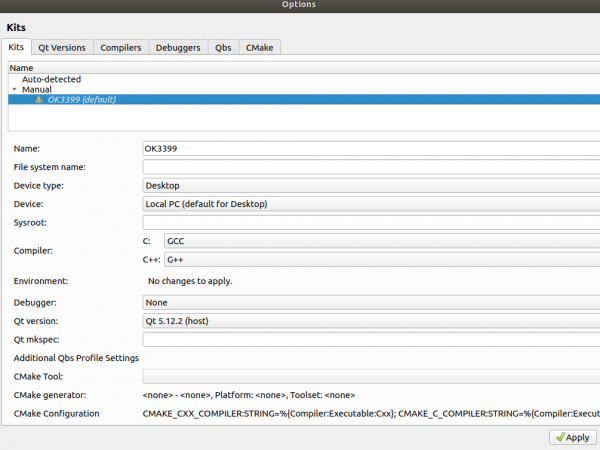This screenshot has height=450, width=600.
Task: Switch to the Qt Versions tab
Action: click(62, 47)
